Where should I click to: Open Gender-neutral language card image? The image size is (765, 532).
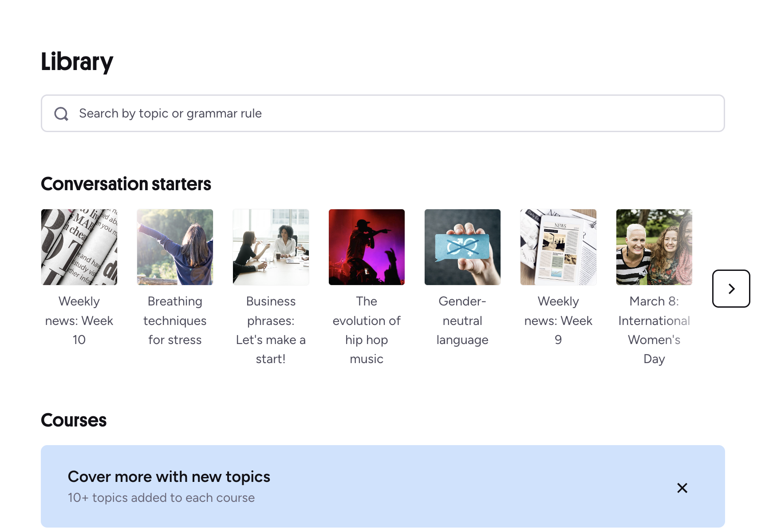point(462,247)
